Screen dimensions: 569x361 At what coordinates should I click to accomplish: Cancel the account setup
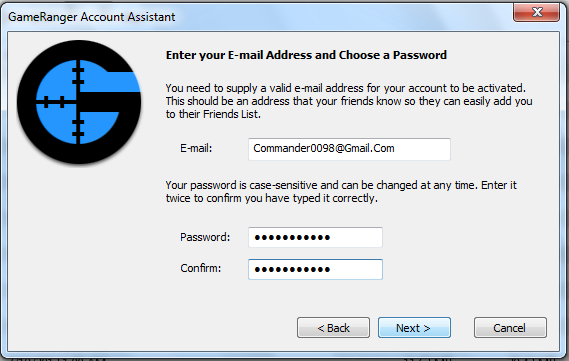pyautogui.click(x=510, y=328)
